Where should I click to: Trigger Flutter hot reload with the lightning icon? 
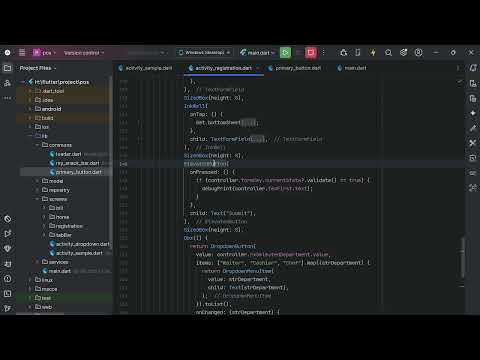[373, 52]
